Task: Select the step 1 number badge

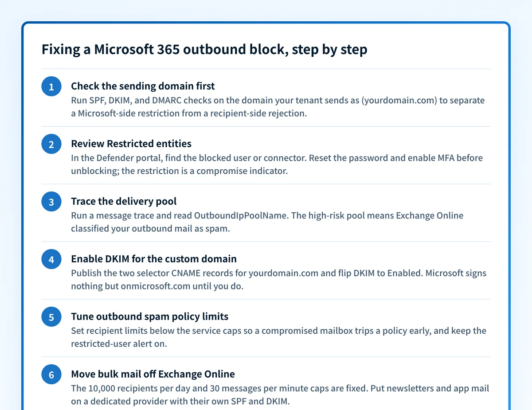Action: pos(51,87)
